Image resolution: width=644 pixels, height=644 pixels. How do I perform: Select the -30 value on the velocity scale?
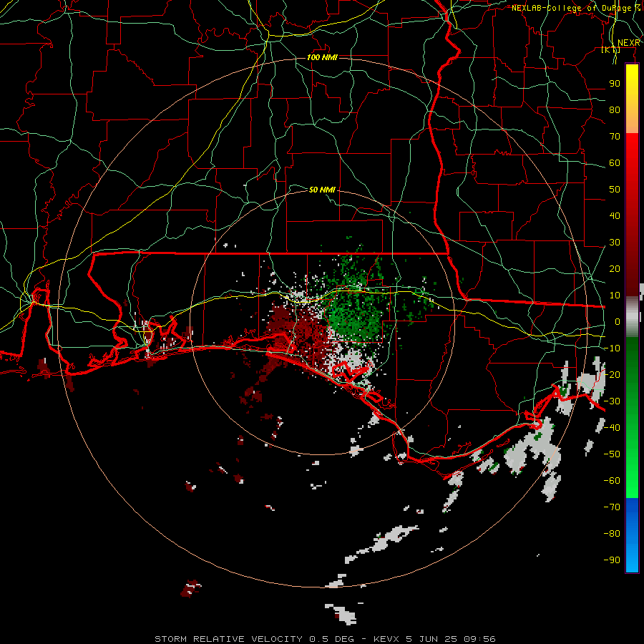coord(612,401)
